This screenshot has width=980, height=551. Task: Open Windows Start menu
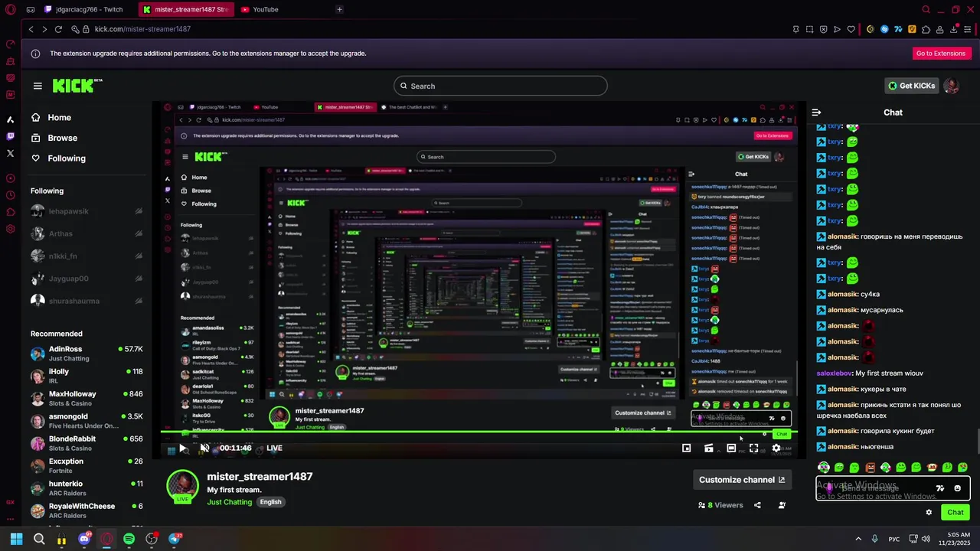16,539
